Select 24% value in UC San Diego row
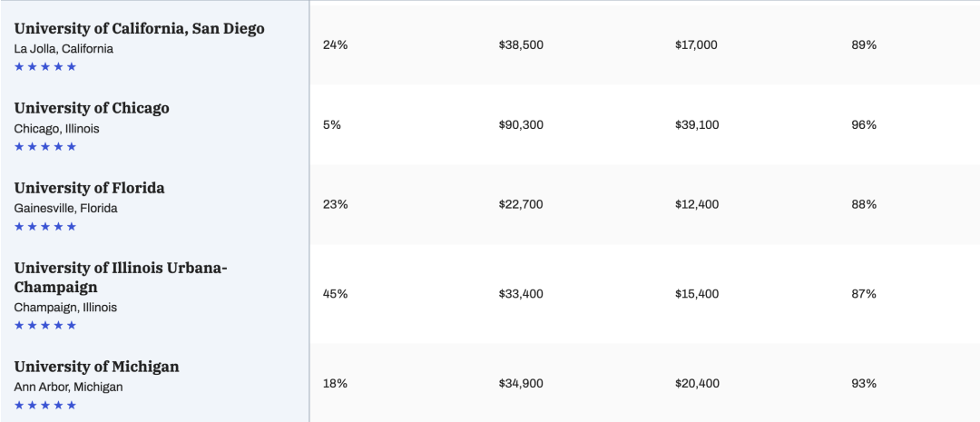 [x=335, y=45]
